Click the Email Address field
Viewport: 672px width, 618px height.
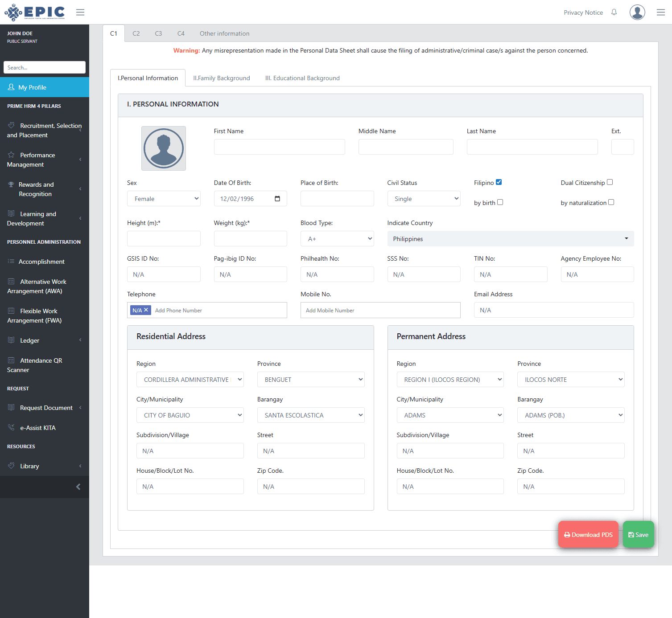[x=554, y=310]
